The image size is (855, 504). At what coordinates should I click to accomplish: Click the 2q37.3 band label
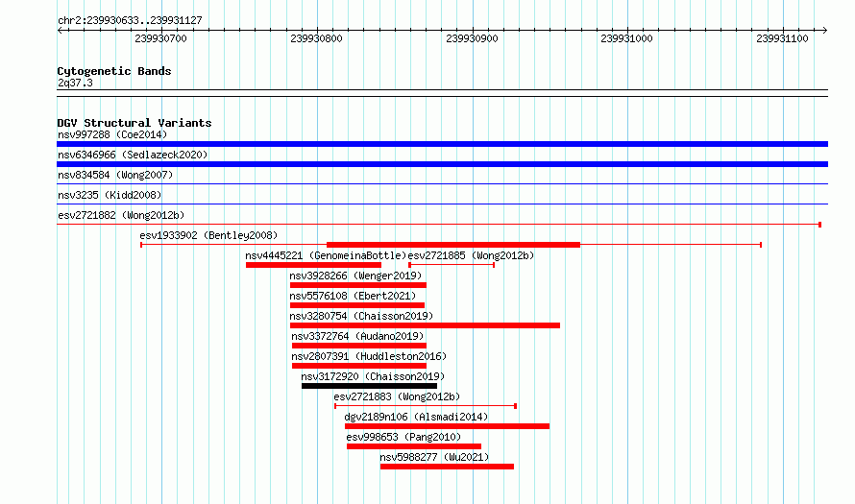point(75,83)
